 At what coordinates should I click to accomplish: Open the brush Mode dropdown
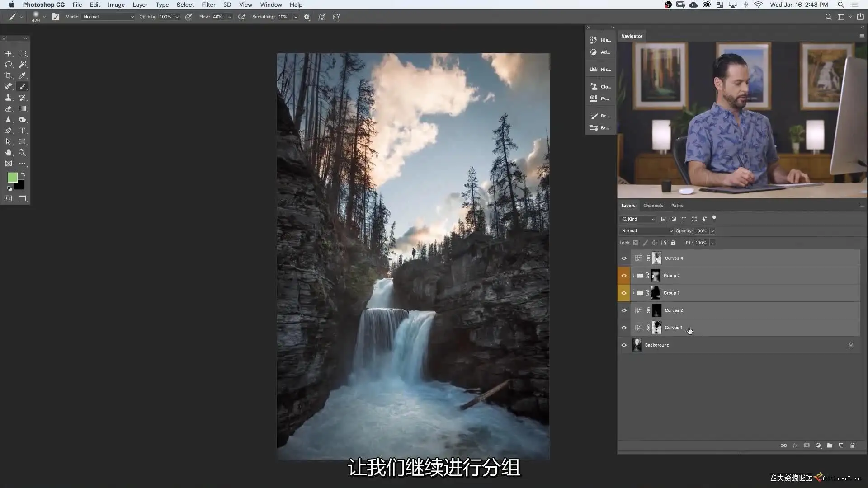(108, 17)
